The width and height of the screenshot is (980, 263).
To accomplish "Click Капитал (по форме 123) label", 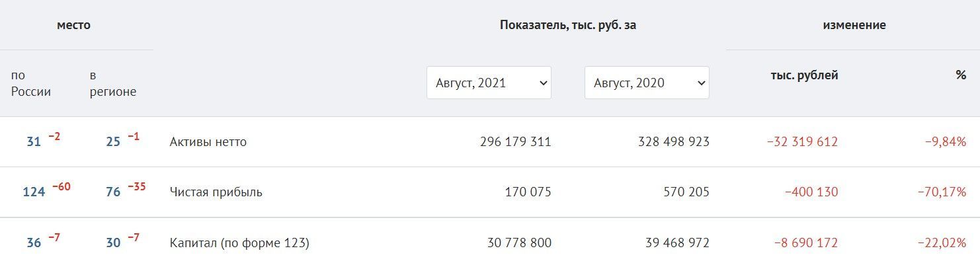I will click(239, 243).
